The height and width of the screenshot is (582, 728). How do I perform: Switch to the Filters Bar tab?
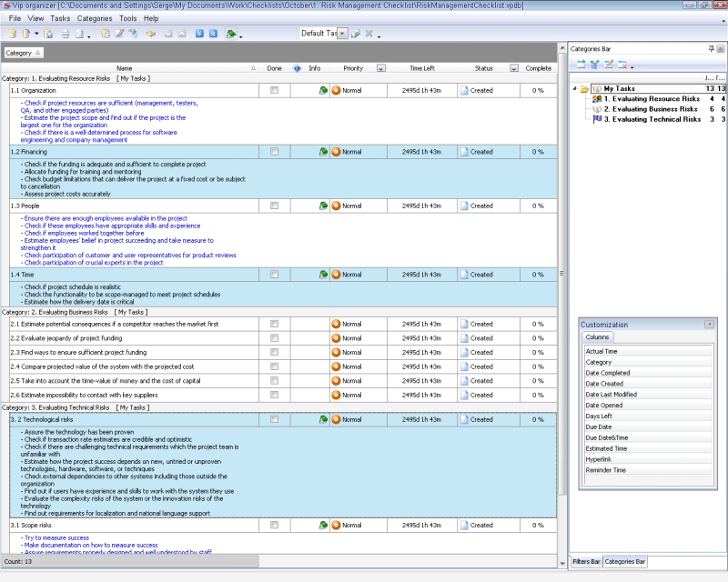click(x=589, y=562)
